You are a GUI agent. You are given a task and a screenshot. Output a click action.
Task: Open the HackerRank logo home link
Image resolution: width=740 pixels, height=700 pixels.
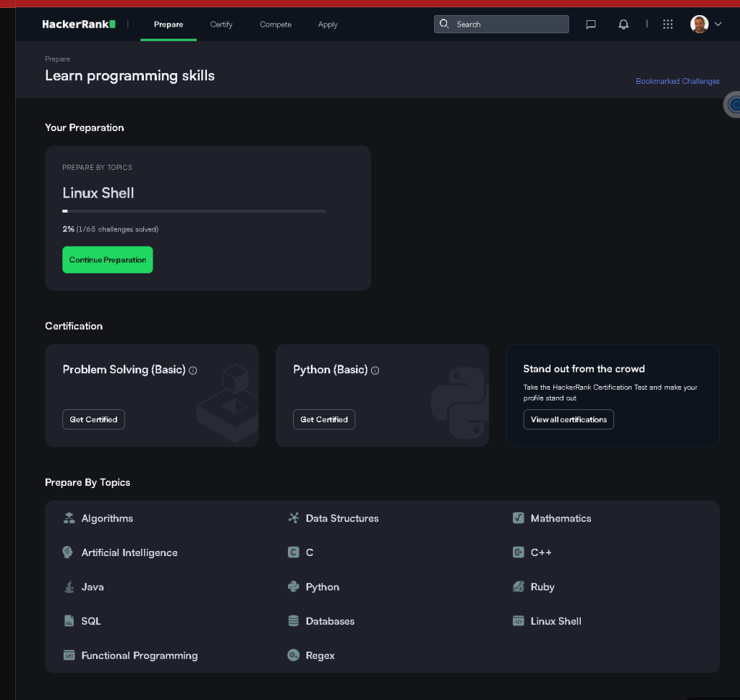[x=79, y=24]
